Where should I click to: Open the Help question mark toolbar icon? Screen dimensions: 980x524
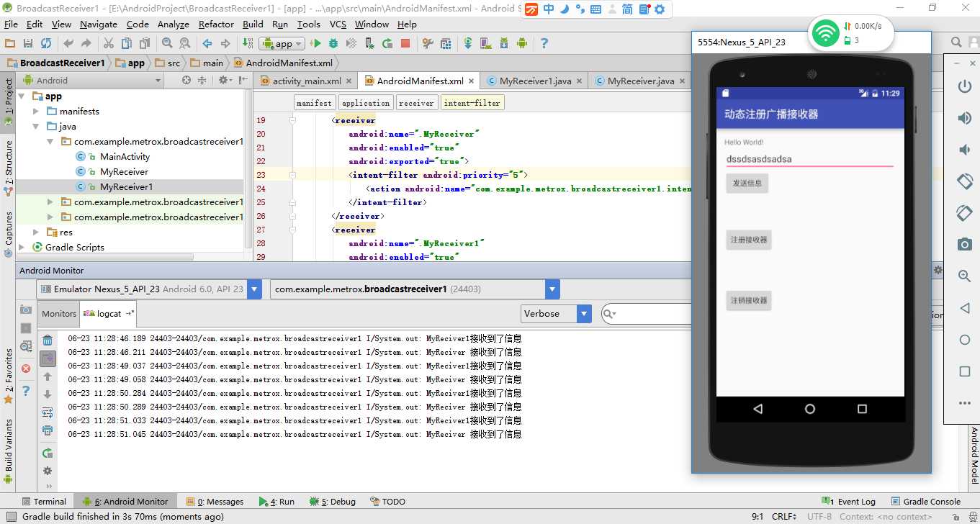tap(544, 43)
